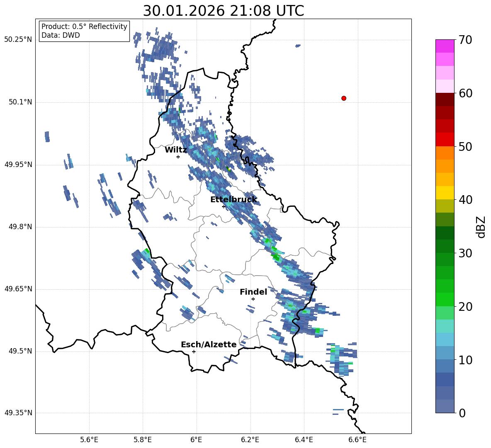Click the red dot radar site marker
The width and height of the screenshot is (491, 448).
[344, 98]
